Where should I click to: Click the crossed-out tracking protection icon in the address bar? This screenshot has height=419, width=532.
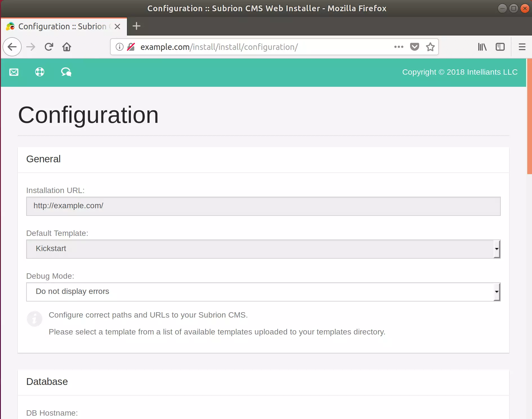tap(131, 47)
